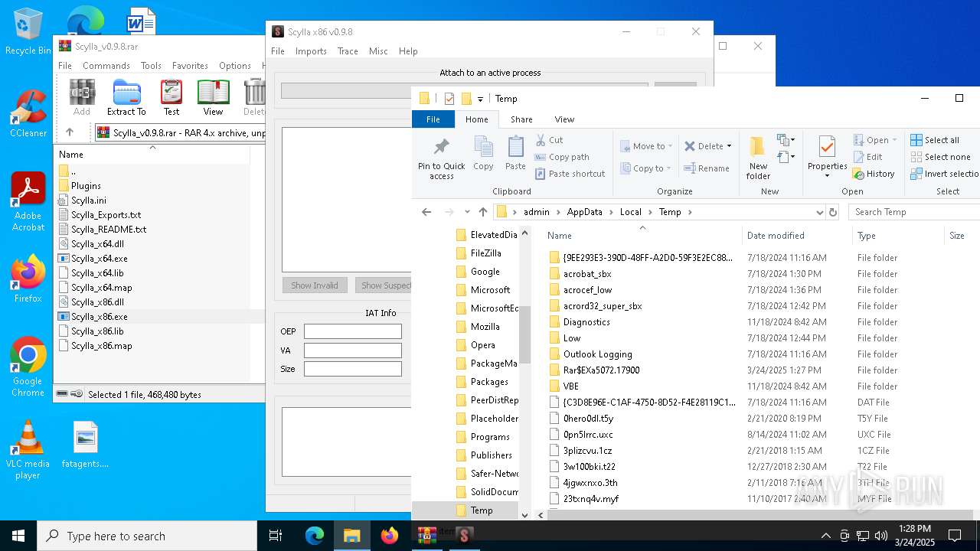The height and width of the screenshot is (551, 980).
Task: Open Move to dropdown in Explorer
Action: 647,146
